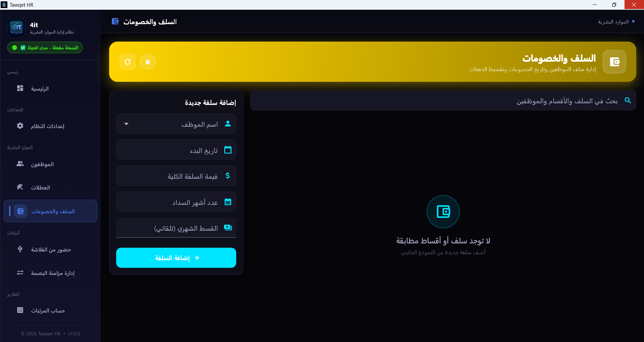Image resolution: width=644 pixels, height=342 pixels.
Task: Click النسخة مفعلة license status pill
Action: point(45,48)
